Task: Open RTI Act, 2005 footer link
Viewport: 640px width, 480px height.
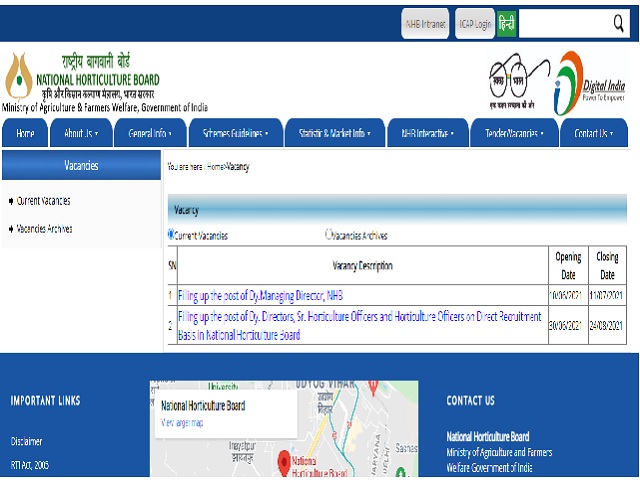Action: 30,465
